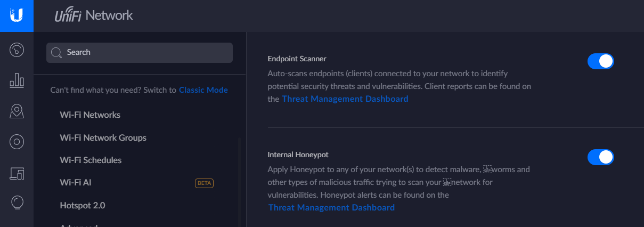Open Wi-Fi Schedules settings

point(91,160)
